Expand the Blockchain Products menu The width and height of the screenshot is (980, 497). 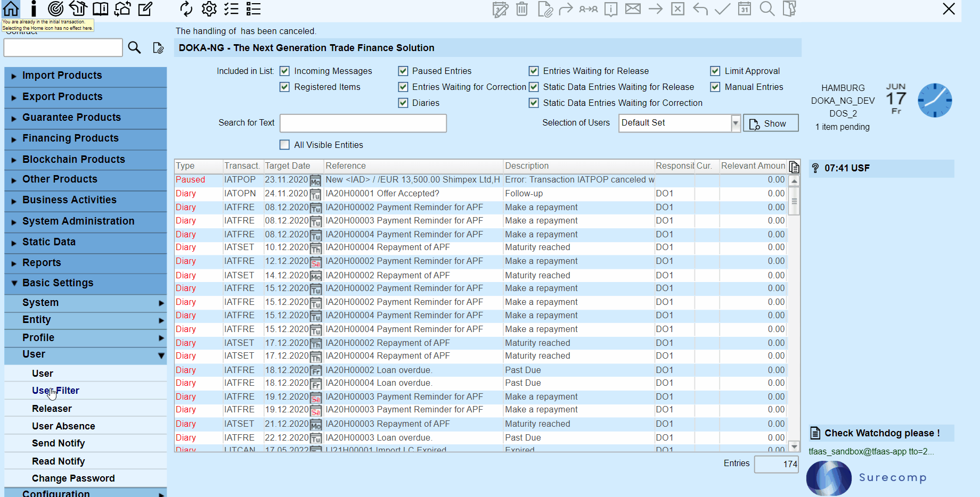click(x=85, y=160)
